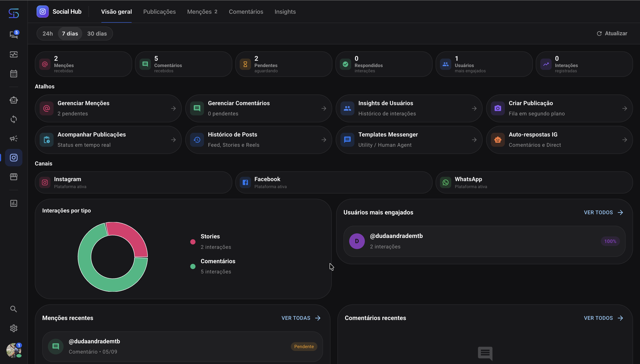Click VER TODAS in Menções recentes
Viewport: 640px width, 364px height.
coord(301,318)
